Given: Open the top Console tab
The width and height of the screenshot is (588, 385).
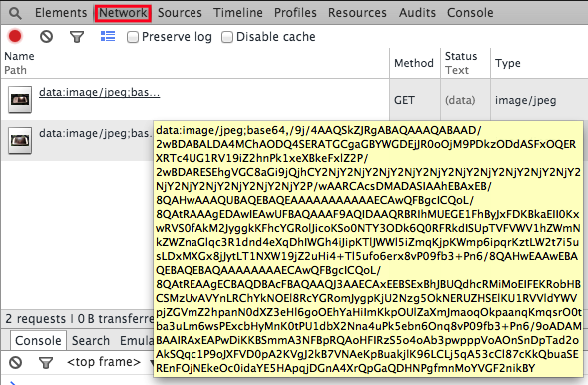Looking at the screenshot, I should pos(470,13).
